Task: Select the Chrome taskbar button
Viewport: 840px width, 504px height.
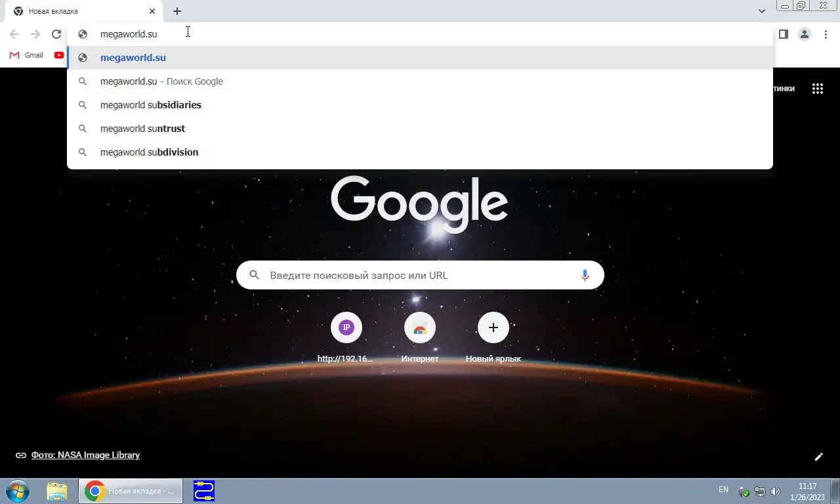Action: (131, 491)
